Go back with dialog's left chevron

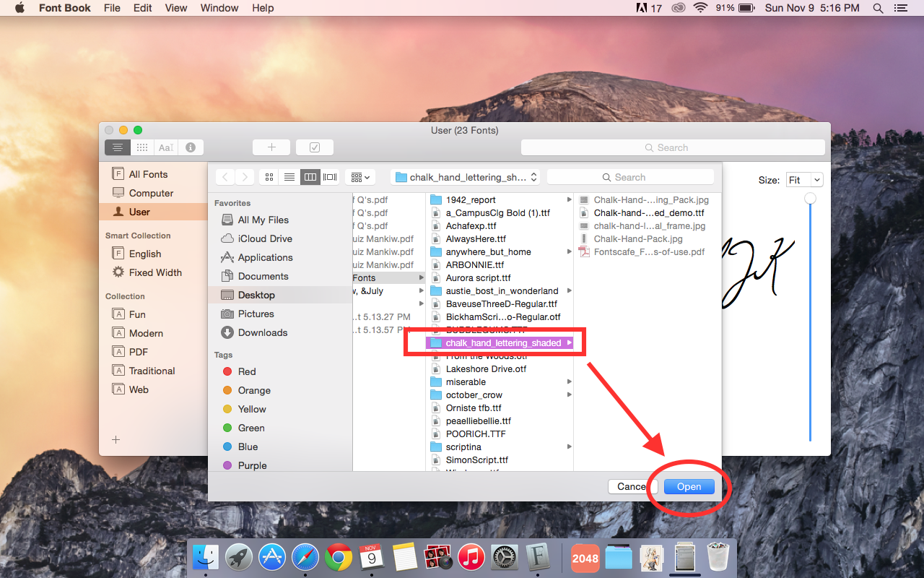click(225, 177)
